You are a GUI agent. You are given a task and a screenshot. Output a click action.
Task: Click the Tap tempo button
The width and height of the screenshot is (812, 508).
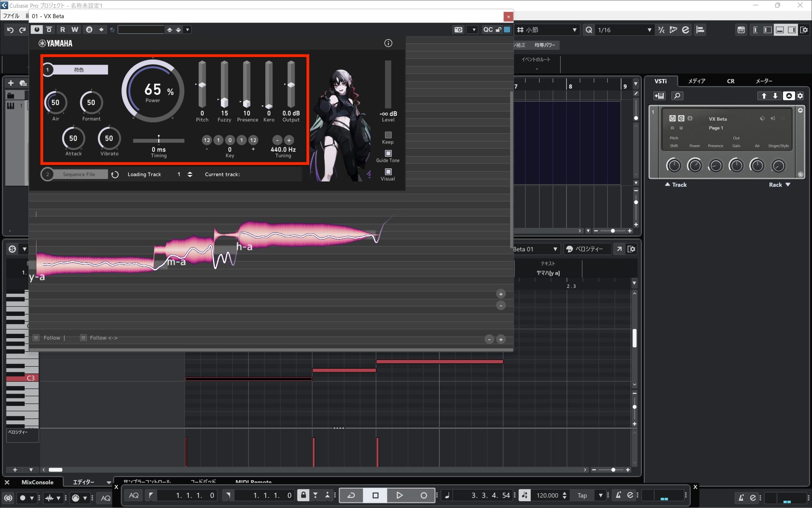(x=582, y=495)
